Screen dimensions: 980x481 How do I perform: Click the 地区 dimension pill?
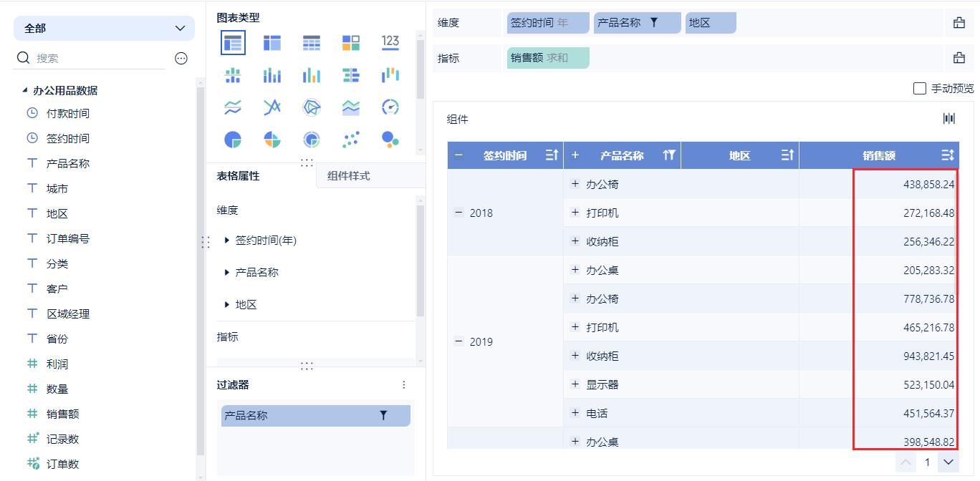[711, 23]
